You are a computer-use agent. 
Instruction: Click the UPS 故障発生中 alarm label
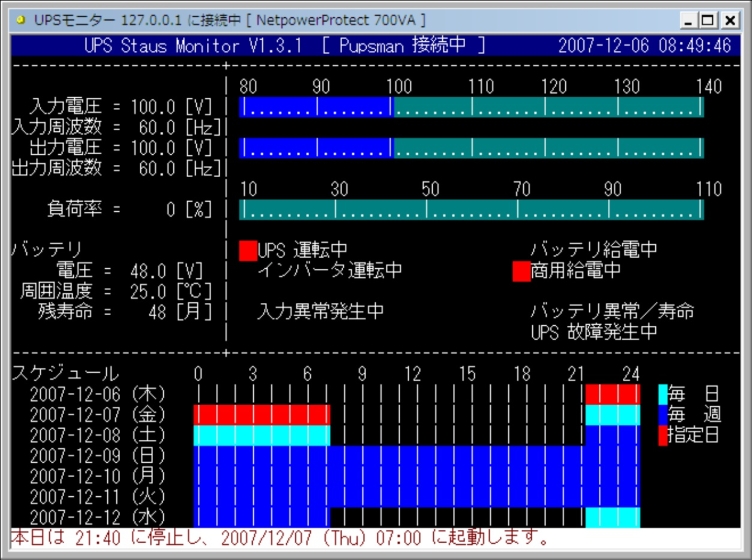tap(594, 332)
